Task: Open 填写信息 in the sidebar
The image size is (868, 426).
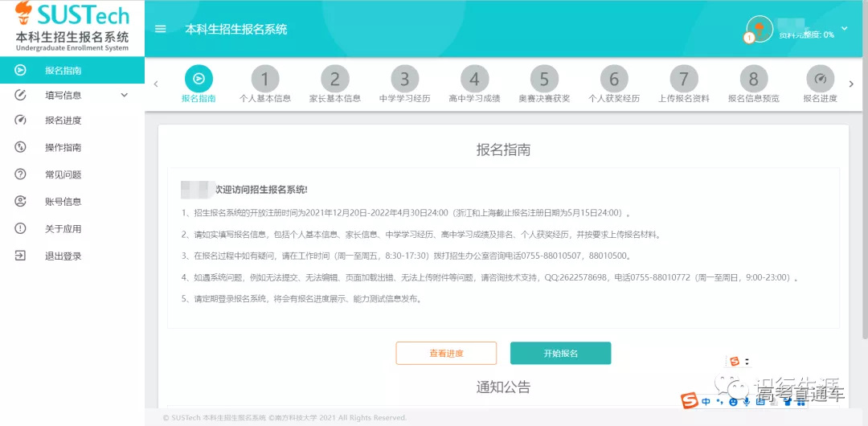Action: [x=72, y=96]
